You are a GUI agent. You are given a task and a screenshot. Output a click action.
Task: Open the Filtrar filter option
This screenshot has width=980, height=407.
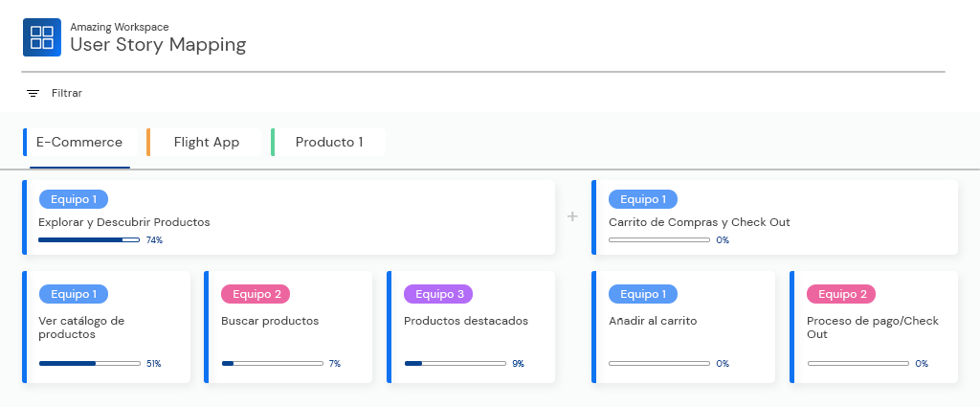[x=67, y=93]
